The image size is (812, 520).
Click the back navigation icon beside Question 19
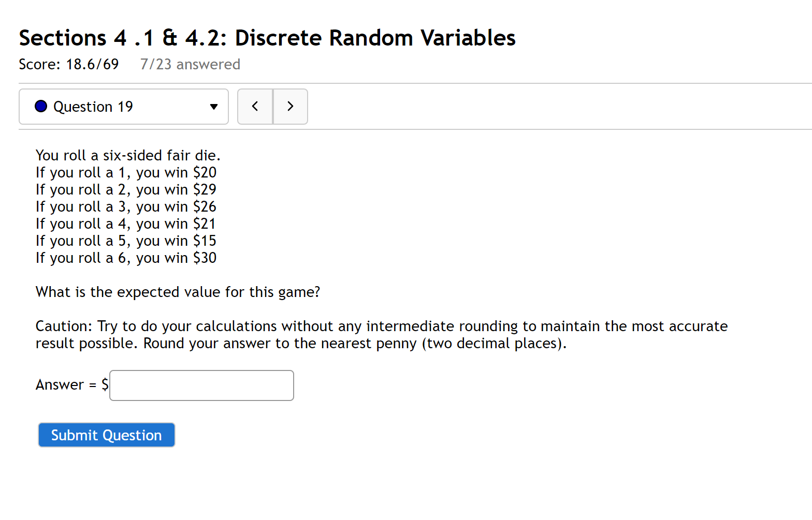pos(255,106)
